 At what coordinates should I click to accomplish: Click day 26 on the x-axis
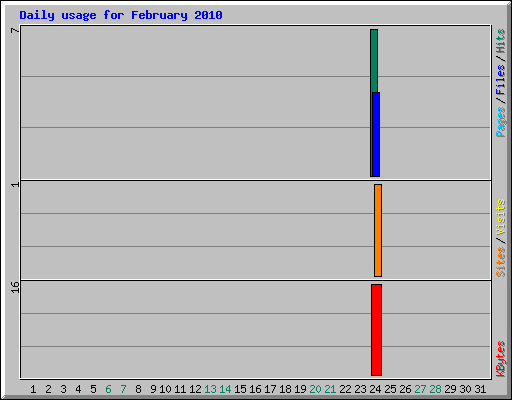coord(405,389)
